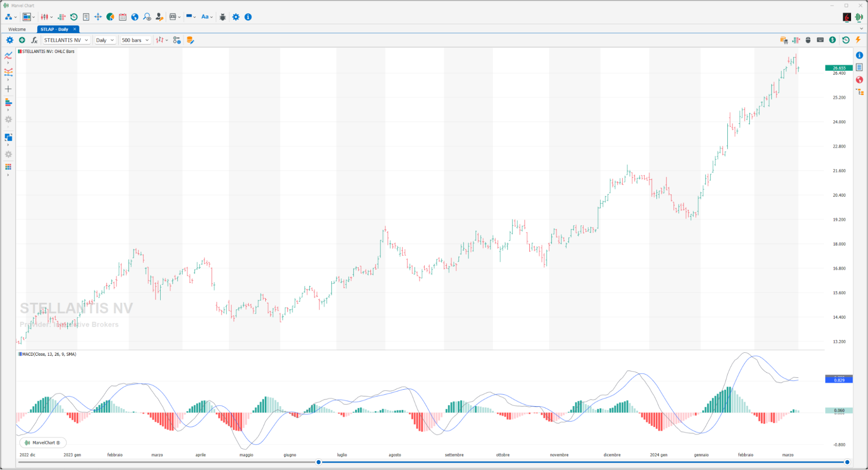Click the green plus add icon
This screenshot has height=470, width=868.
pos(22,40)
